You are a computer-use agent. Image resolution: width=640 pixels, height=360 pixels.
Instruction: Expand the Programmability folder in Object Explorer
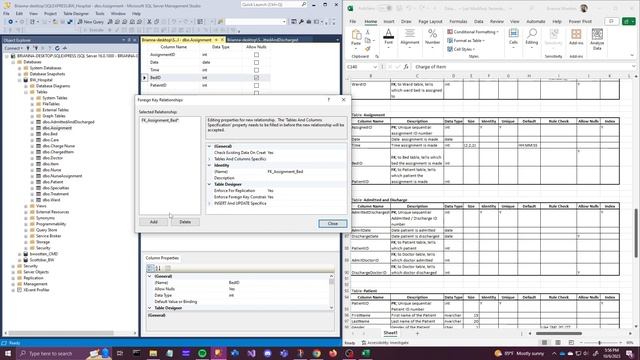[26, 224]
